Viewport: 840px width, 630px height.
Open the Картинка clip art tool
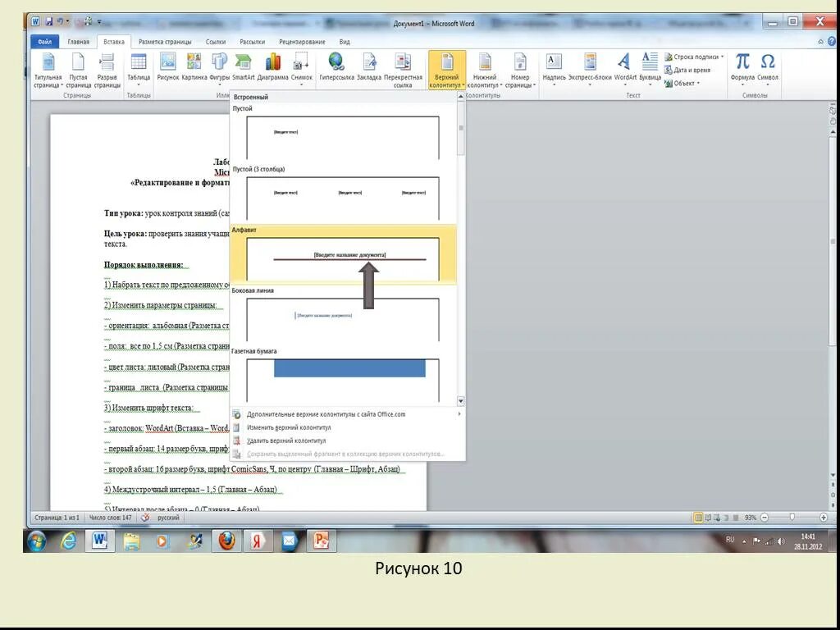tap(194, 67)
